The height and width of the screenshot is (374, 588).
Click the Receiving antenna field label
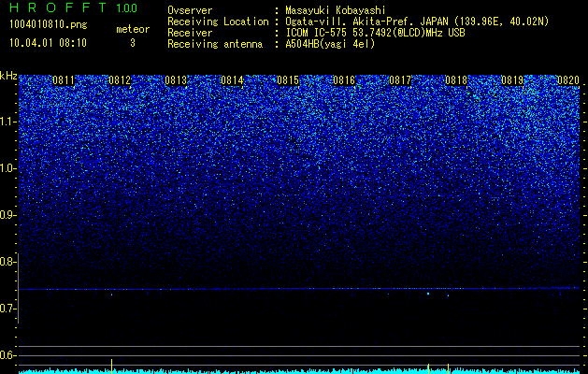[x=215, y=44]
